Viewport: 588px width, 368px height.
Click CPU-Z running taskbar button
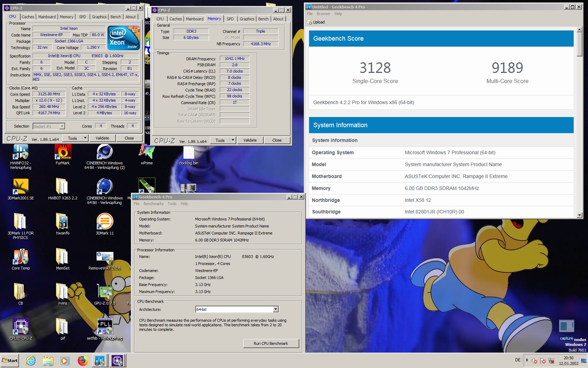117,361
